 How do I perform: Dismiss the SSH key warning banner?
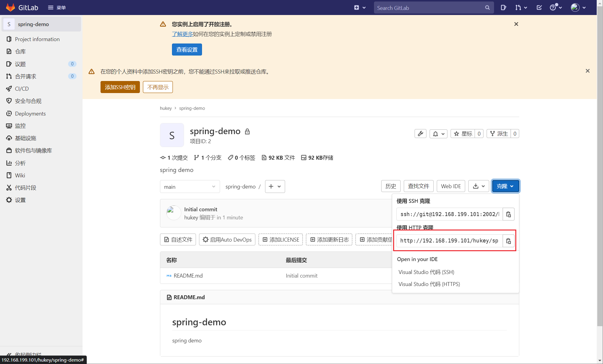[587, 71]
